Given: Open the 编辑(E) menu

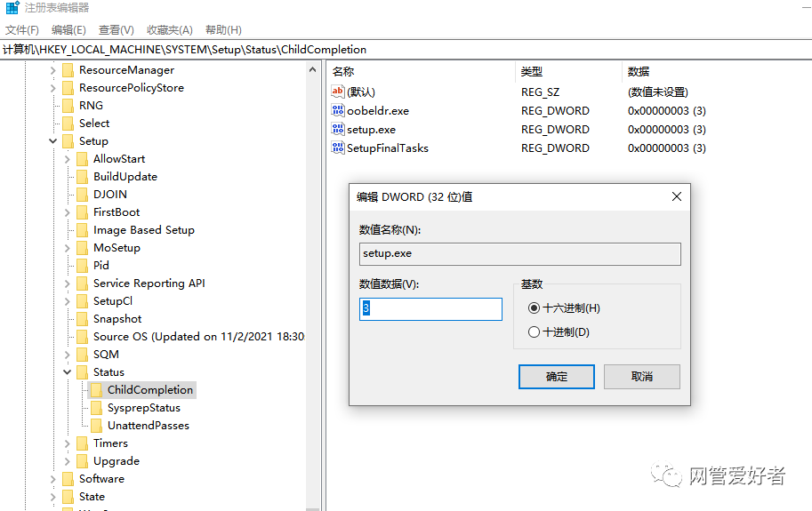Looking at the screenshot, I should coord(68,30).
